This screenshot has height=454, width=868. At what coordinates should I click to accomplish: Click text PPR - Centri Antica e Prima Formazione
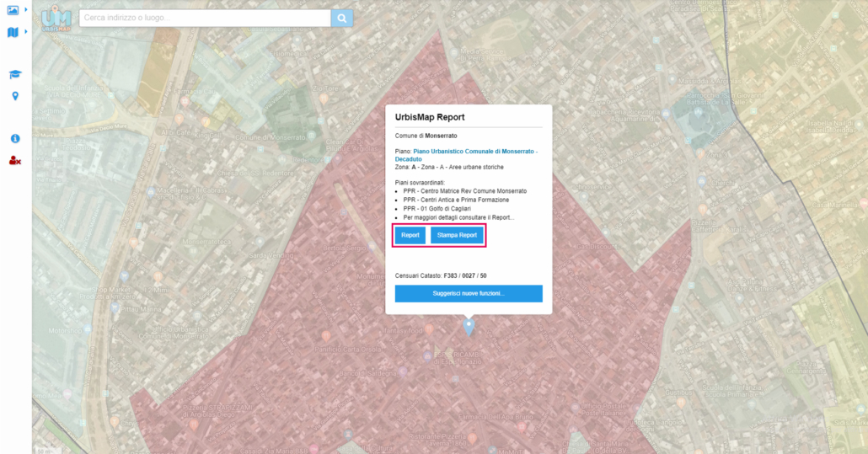[456, 200]
